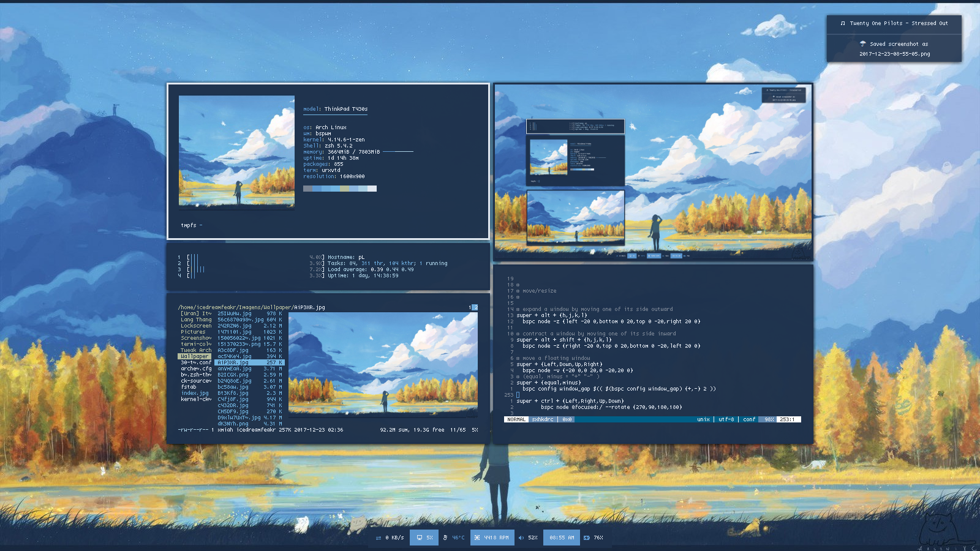Open the Wallpaper folder in ranger
Viewport: 980px width, 551px height.
click(x=194, y=356)
